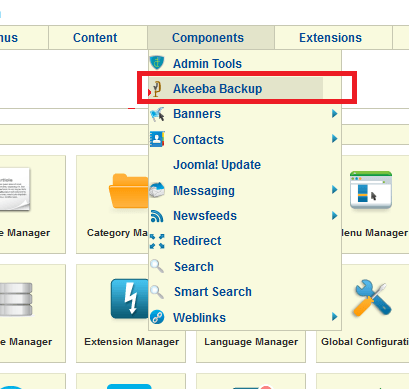409x389 pixels.
Task: Select Admin Tools in Components dropdown
Action: click(x=207, y=63)
